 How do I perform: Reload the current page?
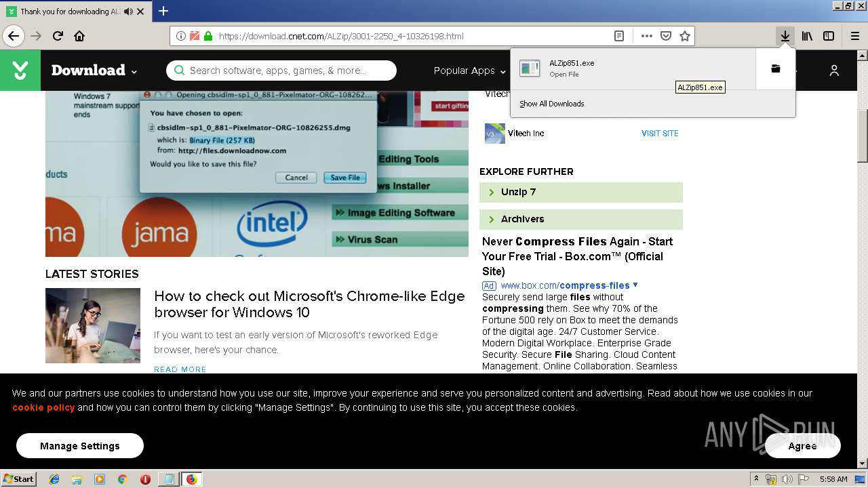point(58,36)
